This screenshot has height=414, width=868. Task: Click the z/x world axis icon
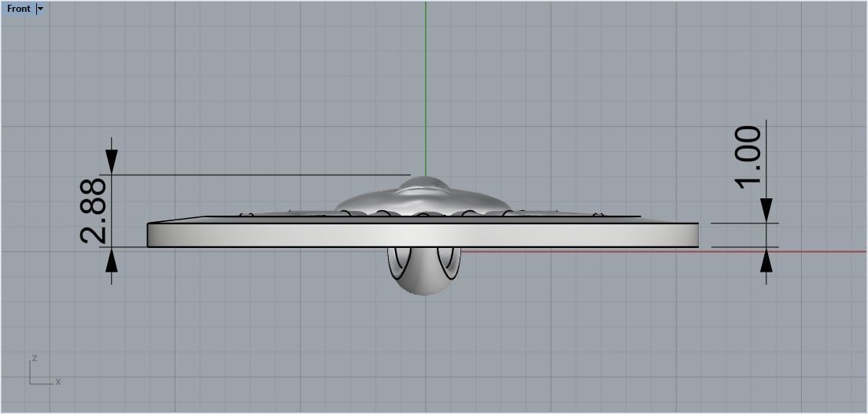44,370
